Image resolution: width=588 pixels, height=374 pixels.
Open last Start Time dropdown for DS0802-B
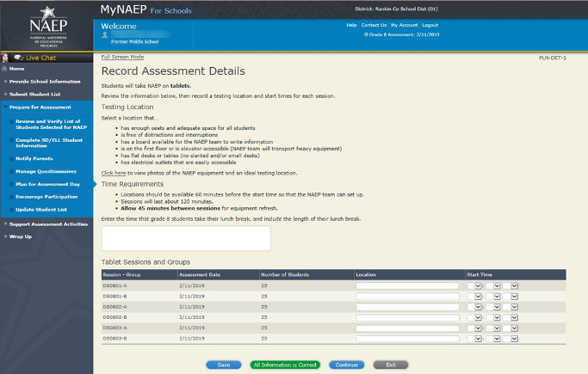click(511, 317)
